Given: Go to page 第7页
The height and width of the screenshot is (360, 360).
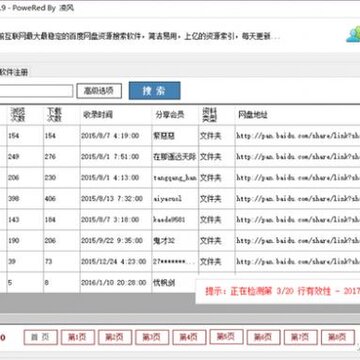Looking at the screenshot, I should (300, 337).
